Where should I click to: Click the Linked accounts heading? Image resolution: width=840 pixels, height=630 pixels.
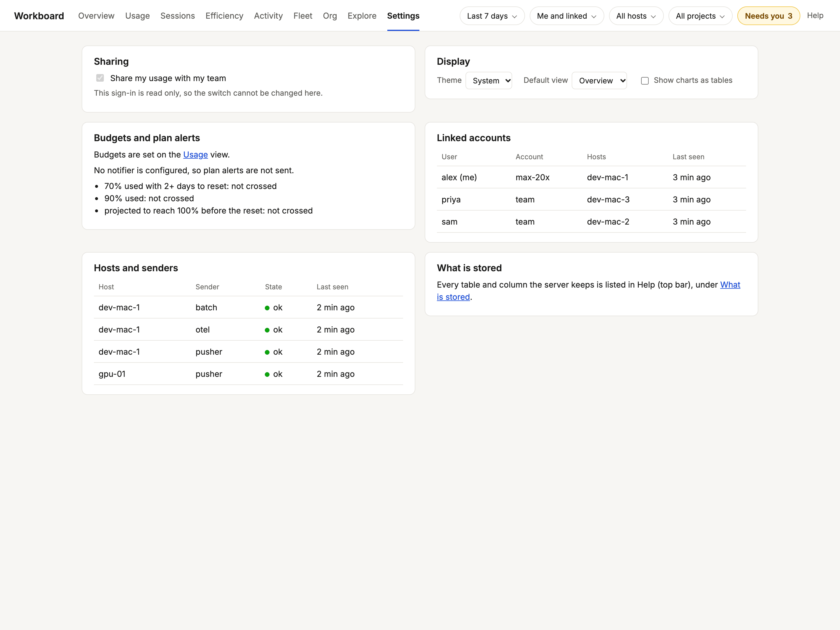click(x=474, y=138)
